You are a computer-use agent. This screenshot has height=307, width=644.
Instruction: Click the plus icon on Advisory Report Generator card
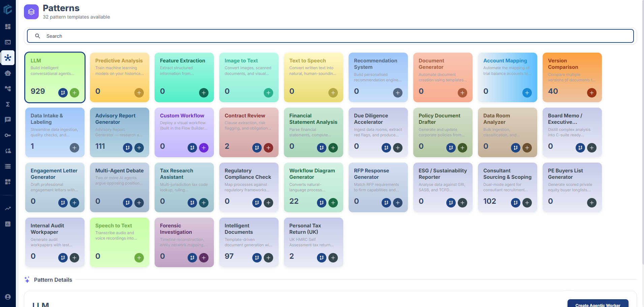(139, 148)
